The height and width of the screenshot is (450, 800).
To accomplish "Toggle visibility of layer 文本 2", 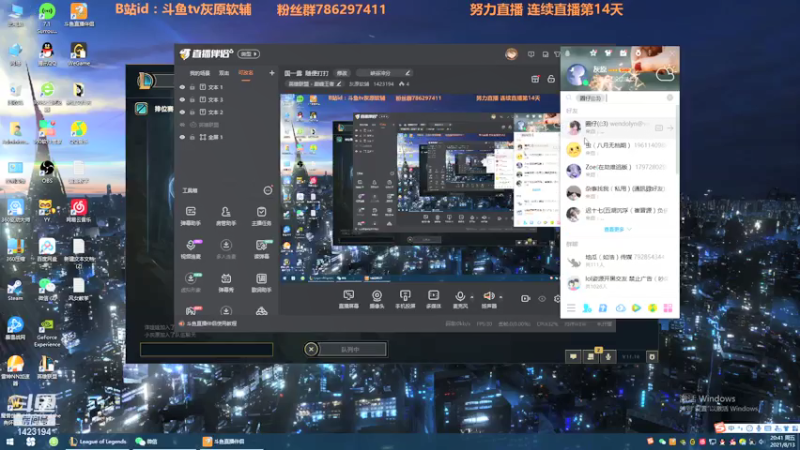I will (182, 112).
